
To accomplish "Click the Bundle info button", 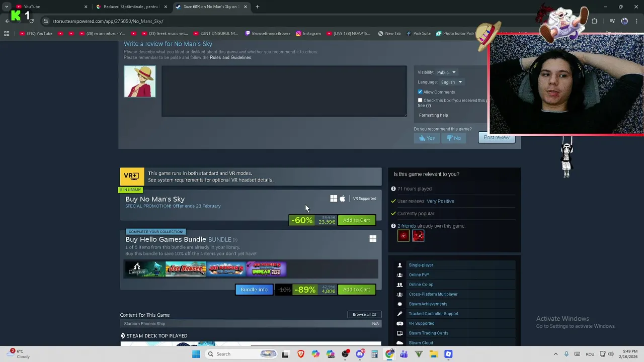I will point(254,290).
